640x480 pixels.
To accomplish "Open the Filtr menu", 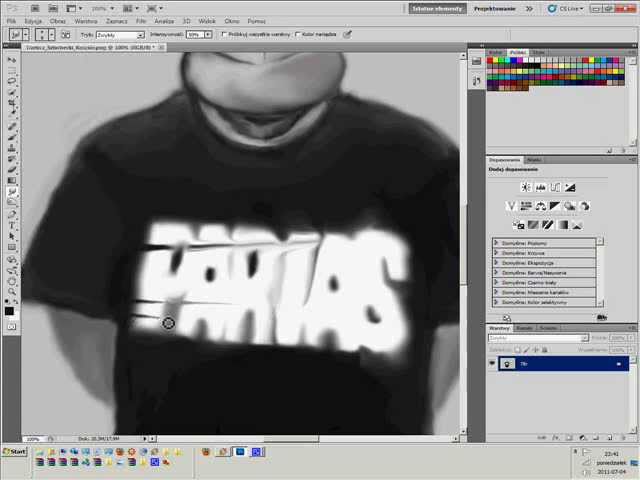I will point(141,21).
